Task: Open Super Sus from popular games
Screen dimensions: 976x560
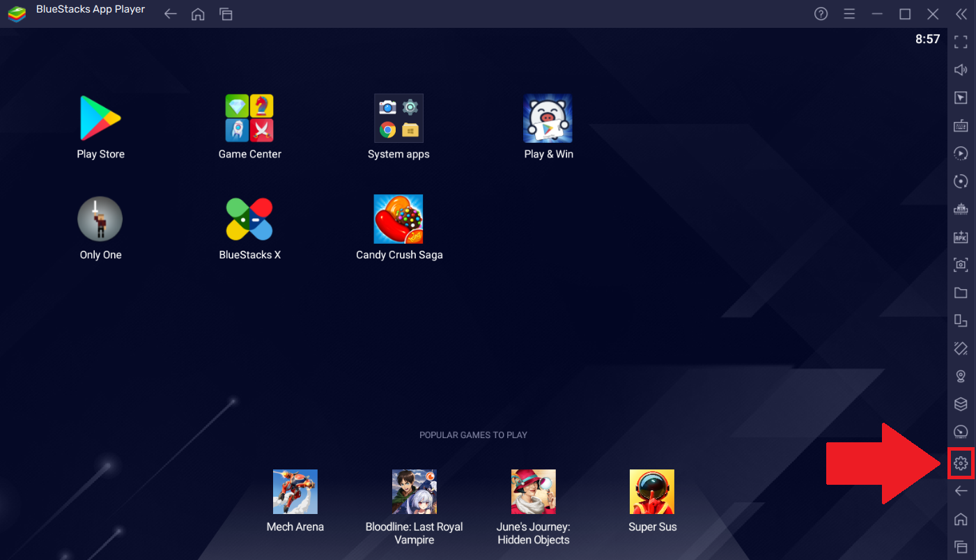Action: pos(652,492)
